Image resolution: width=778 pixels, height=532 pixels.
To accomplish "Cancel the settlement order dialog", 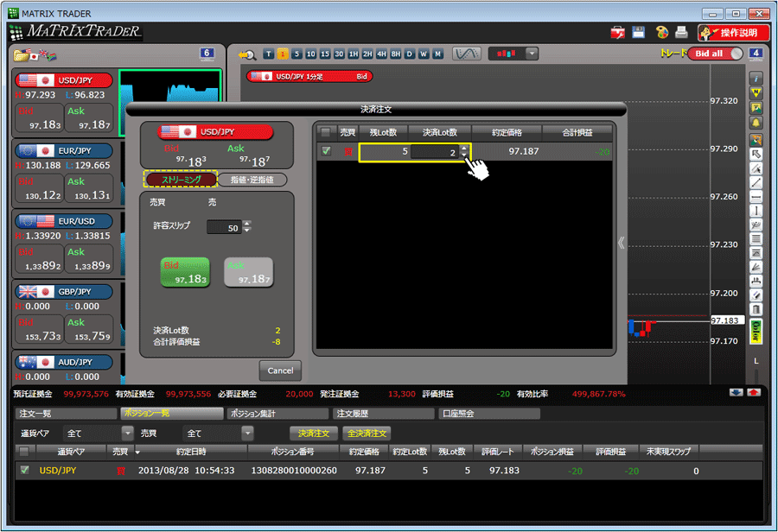I will click(280, 370).
